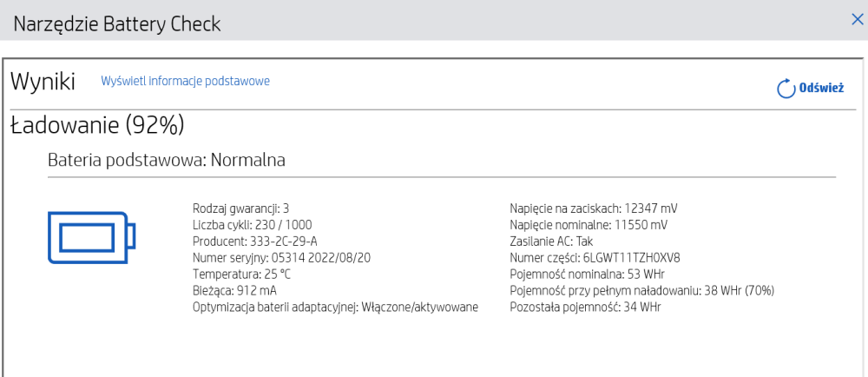Select the Napięcie na zaciskach reading
Screen dimensions: 868x377
[594, 208]
